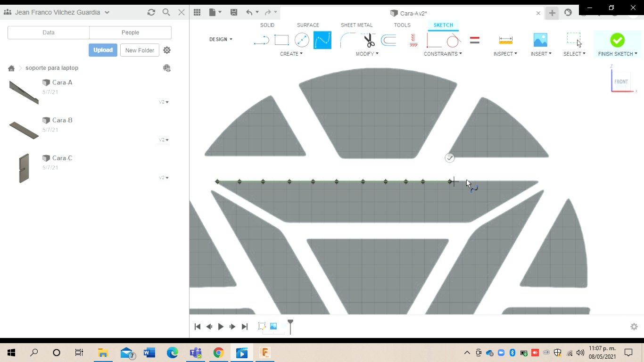Click the Upload button

tap(103, 50)
